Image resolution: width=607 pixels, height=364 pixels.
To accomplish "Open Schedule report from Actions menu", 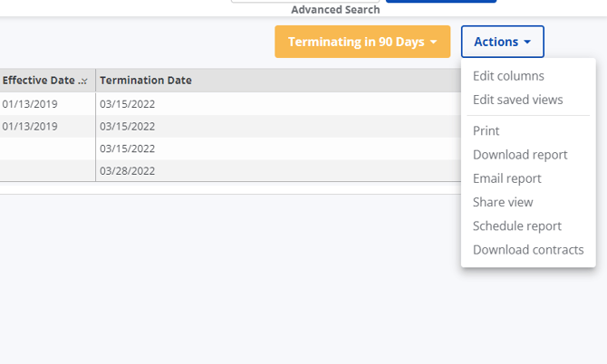I will click(517, 225).
